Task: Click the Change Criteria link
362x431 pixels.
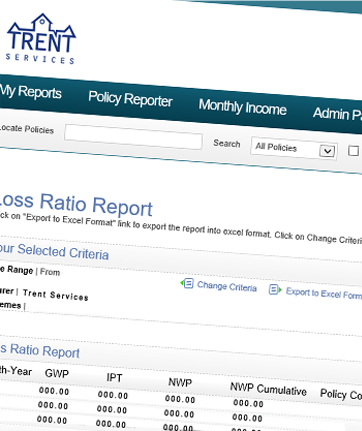Action: tap(227, 286)
